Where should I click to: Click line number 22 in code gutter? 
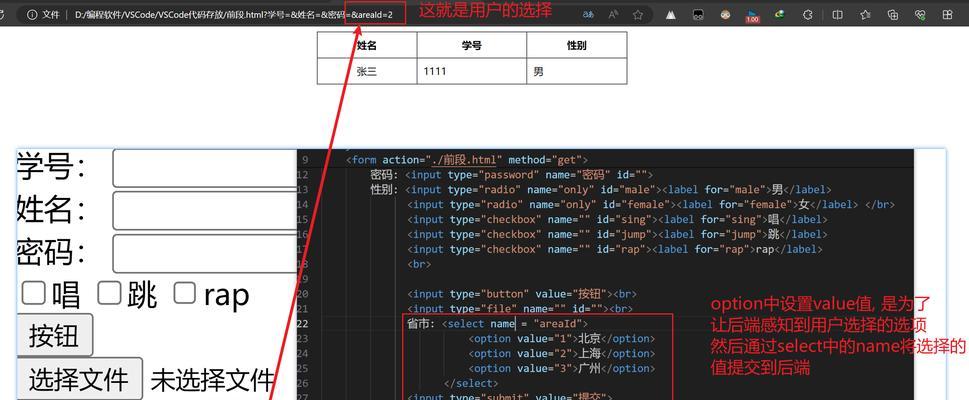(302, 323)
